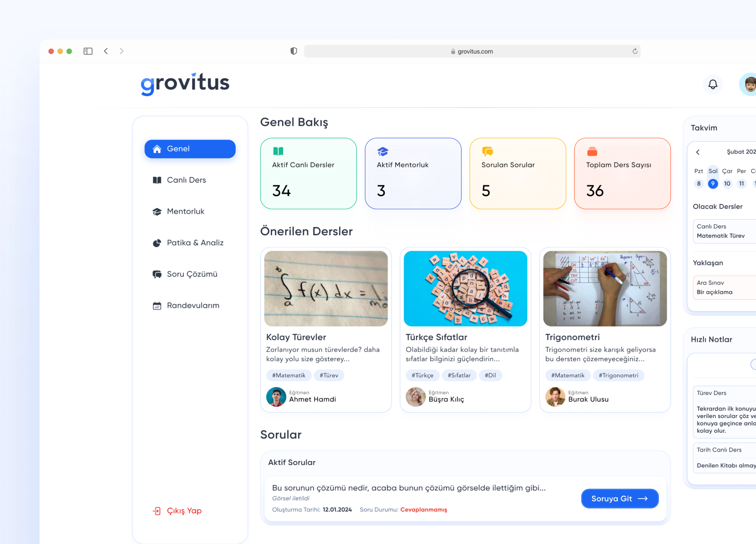The width and height of the screenshot is (756, 544).
Task: Go back with browser back arrow
Action: point(106,51)
